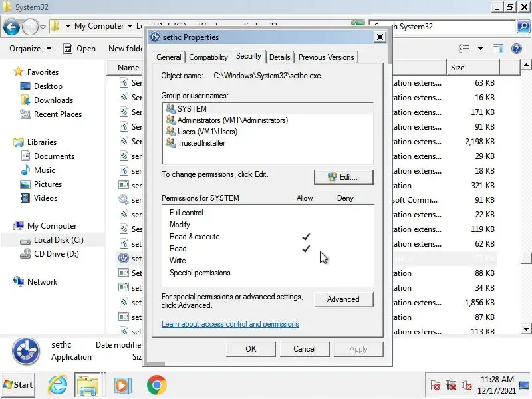Click the Open toolbar button

79,49
